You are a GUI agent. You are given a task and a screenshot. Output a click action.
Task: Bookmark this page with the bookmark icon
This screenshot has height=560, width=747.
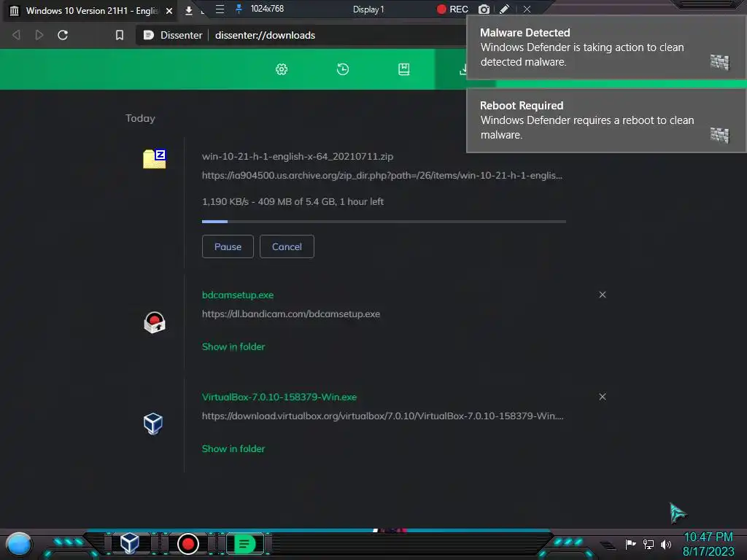click(x=120, y=35)
